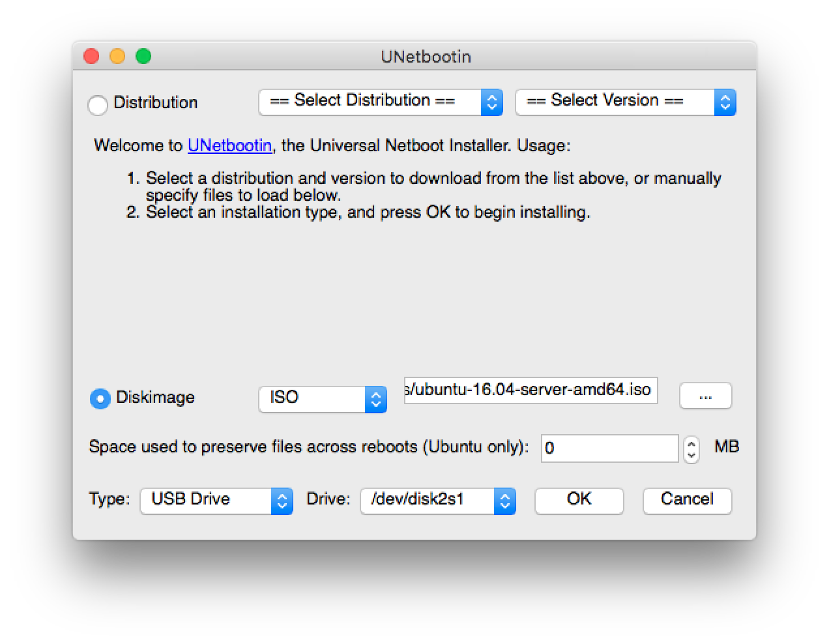
Task: Click the '...' browse button for disk image
Action: (705, 396)
